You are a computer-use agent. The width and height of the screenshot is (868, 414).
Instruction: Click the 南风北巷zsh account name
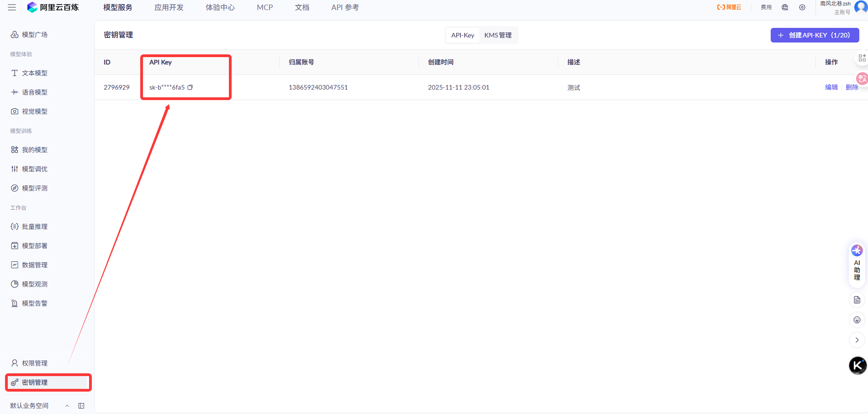point(835,4)
